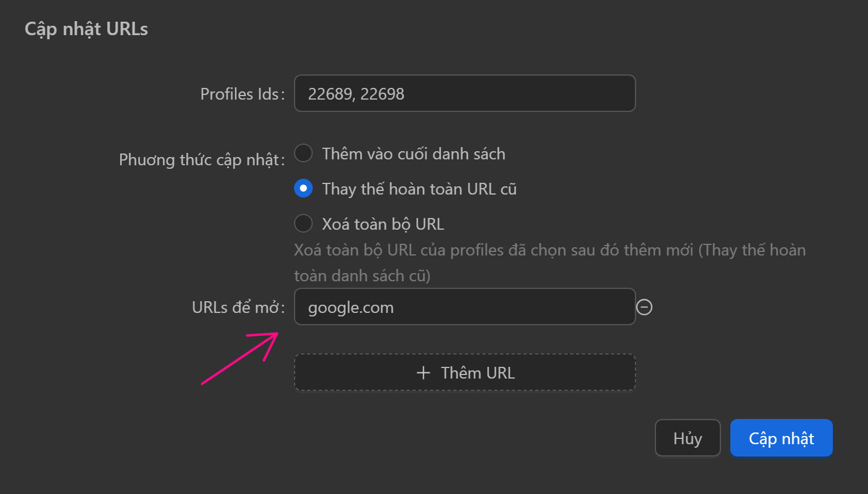Click the 'Profiles Ids:' field label
Image resolution: width=868 pixels, height=494 pixels.
click(x=242, y=94)
